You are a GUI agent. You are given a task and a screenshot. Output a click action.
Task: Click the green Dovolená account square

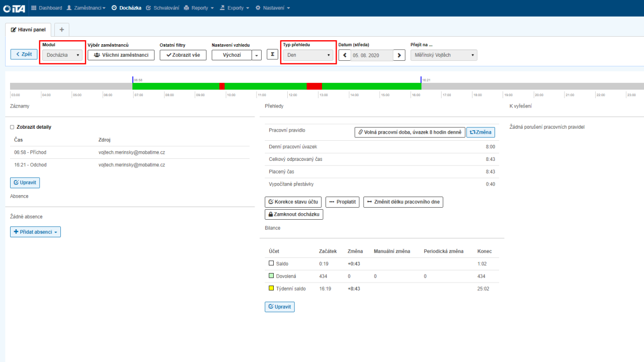pos(271,276)
